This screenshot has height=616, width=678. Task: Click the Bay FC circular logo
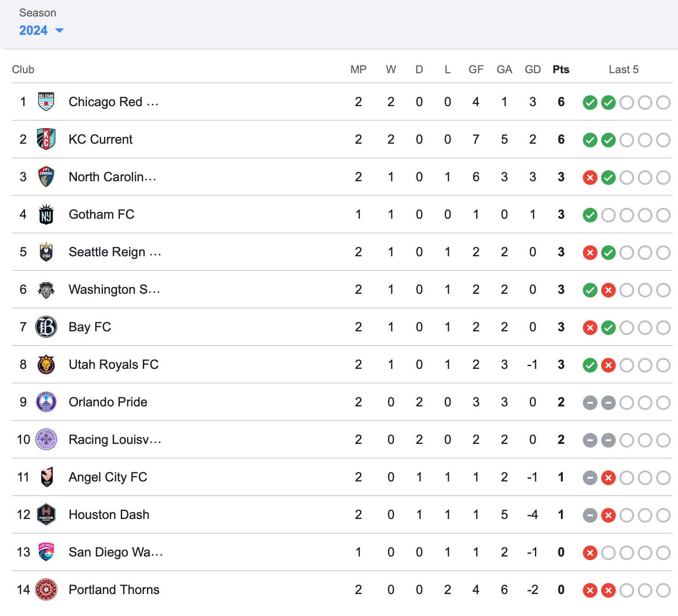(x=46, y=327)
